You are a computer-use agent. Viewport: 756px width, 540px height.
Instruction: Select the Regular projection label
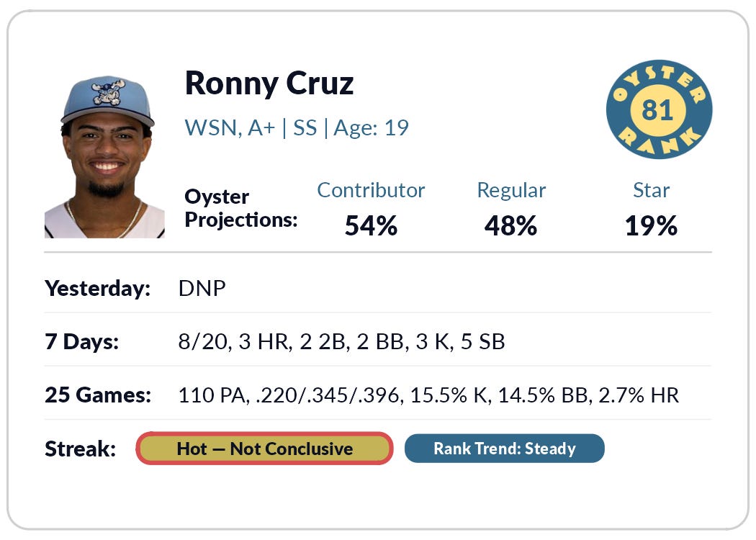[x=511, y=191]
